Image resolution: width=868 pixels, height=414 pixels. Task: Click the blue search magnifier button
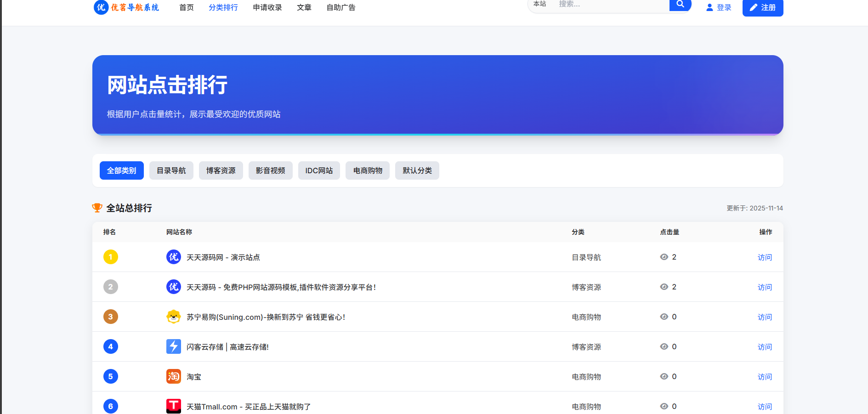[680, 5]
